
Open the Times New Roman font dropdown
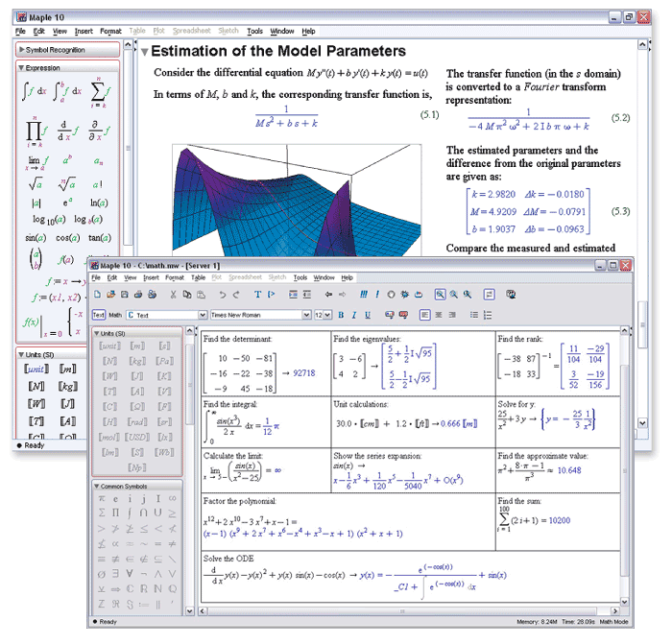click(306, 315)
